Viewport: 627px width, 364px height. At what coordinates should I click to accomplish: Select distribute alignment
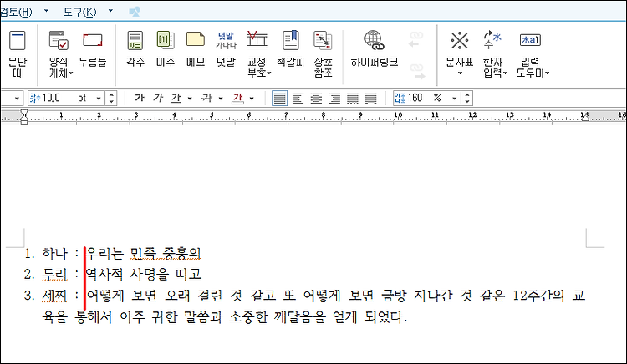[x=353, y=99]
